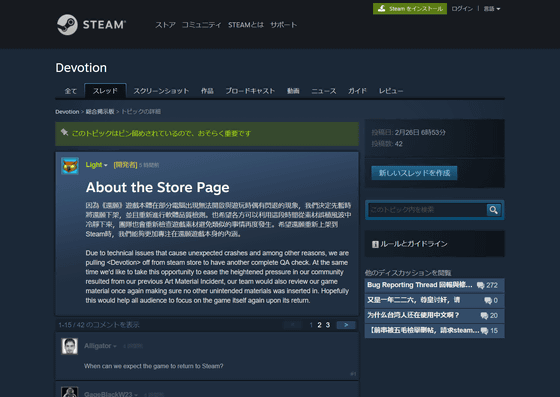
Task: Click comment bubble icon beside 272
Action: pos(481,286)
